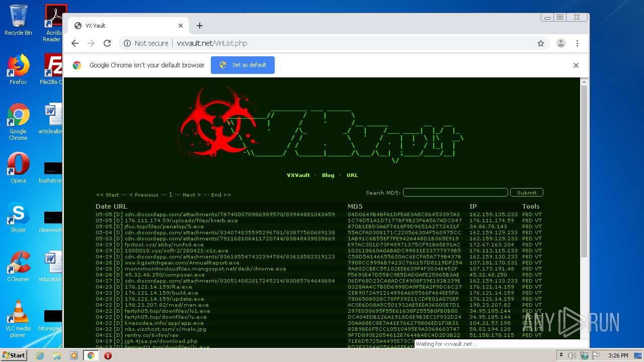Jump to the End page link
The width and height of the screenshot is (644, 362).
(x=221, y=195)
